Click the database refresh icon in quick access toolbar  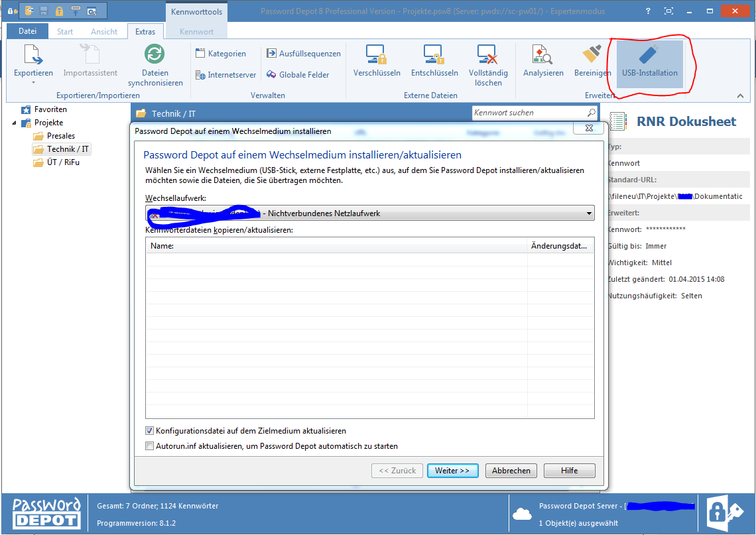coord(29,11)
